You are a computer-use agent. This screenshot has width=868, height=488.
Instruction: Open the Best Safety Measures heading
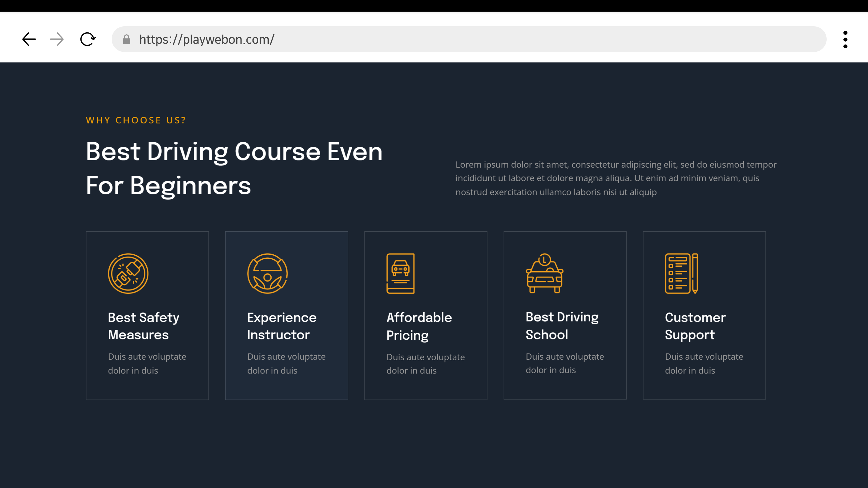pyautogui.click(x=143, y=326)
